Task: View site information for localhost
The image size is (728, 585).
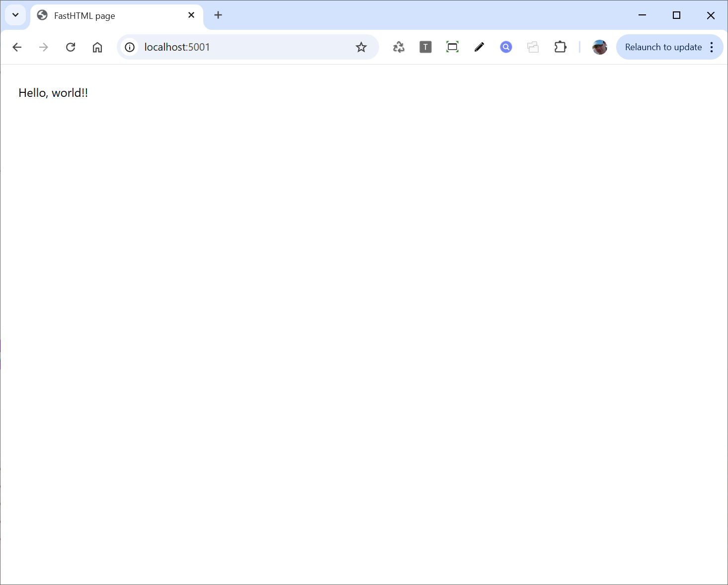Action: [130, 47]
